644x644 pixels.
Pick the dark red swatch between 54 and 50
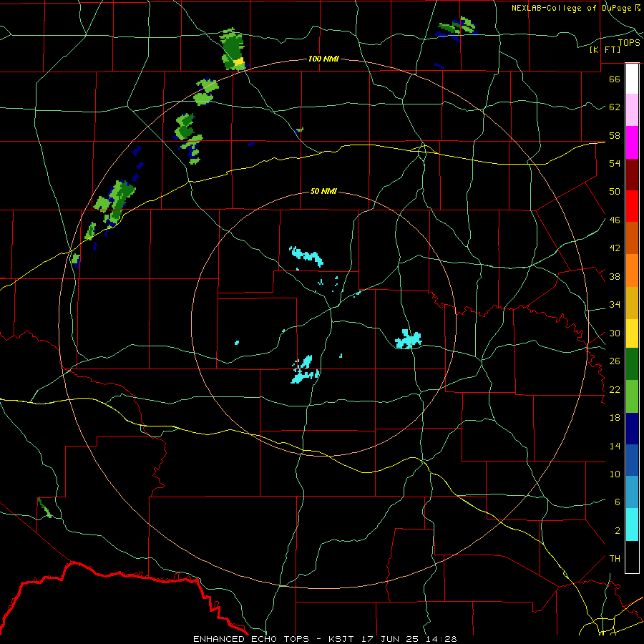tap(632, 175)
